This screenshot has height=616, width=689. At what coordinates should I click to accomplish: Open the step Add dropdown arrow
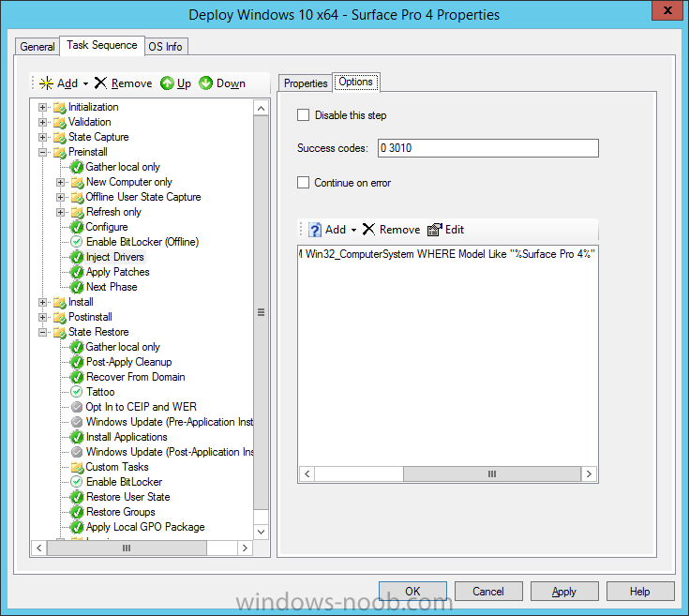tap(85, 83)
